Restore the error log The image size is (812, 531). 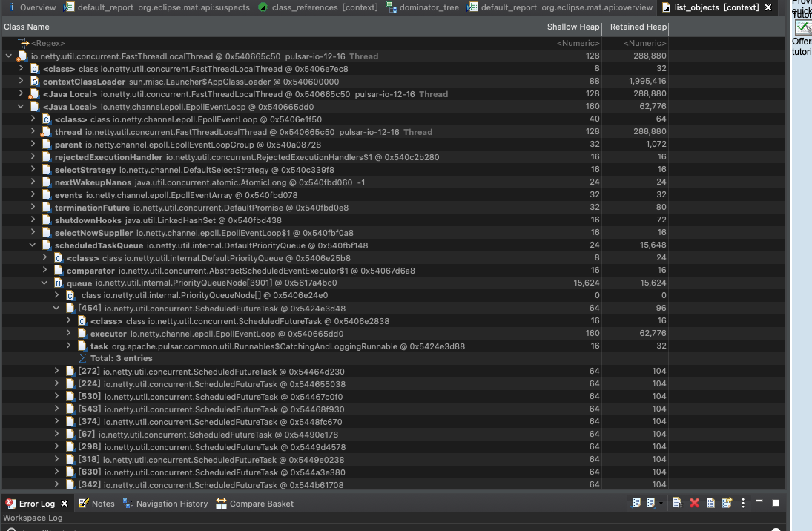725,502
